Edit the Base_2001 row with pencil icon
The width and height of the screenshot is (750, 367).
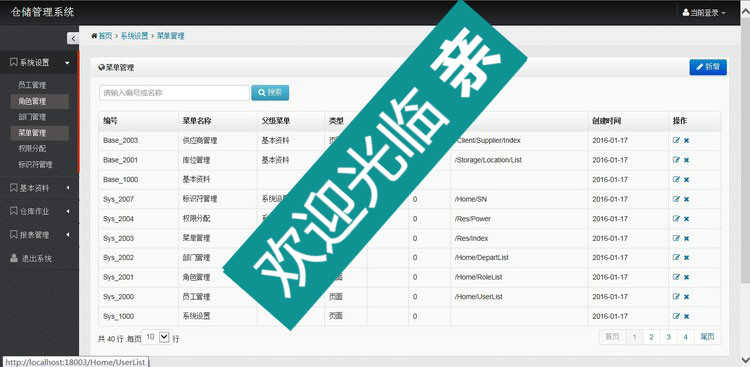pyautogui.click(x=676, y=160)
